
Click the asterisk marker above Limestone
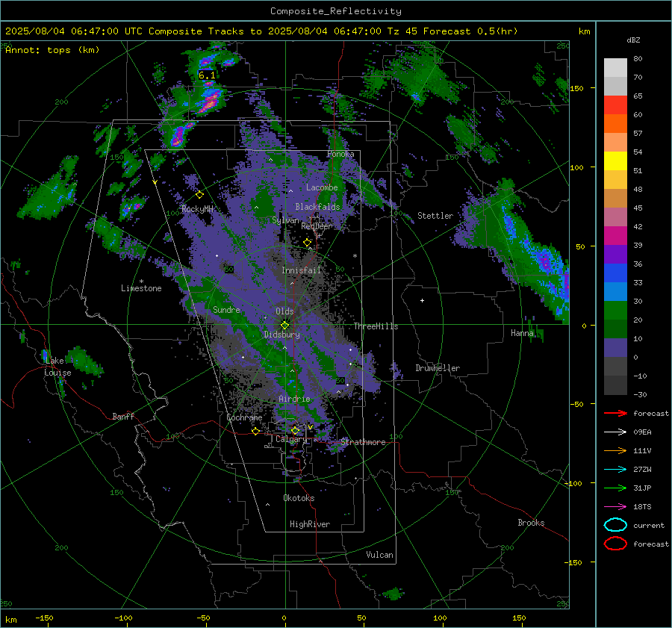click(141, 282)
